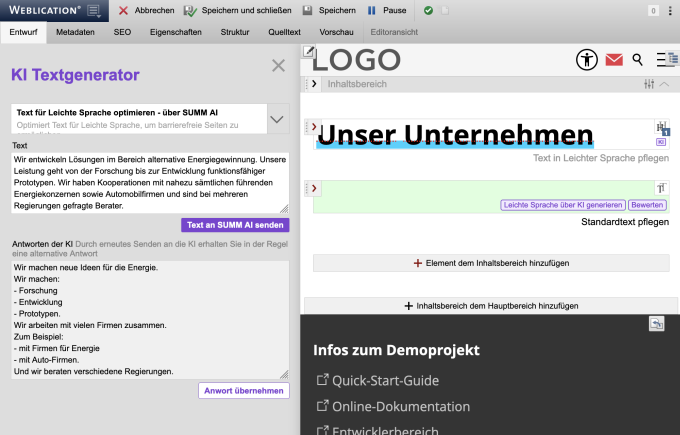Click the Infos zum Demoprojekt heading
The image size is (680, 435).
(x=396, y=350)
